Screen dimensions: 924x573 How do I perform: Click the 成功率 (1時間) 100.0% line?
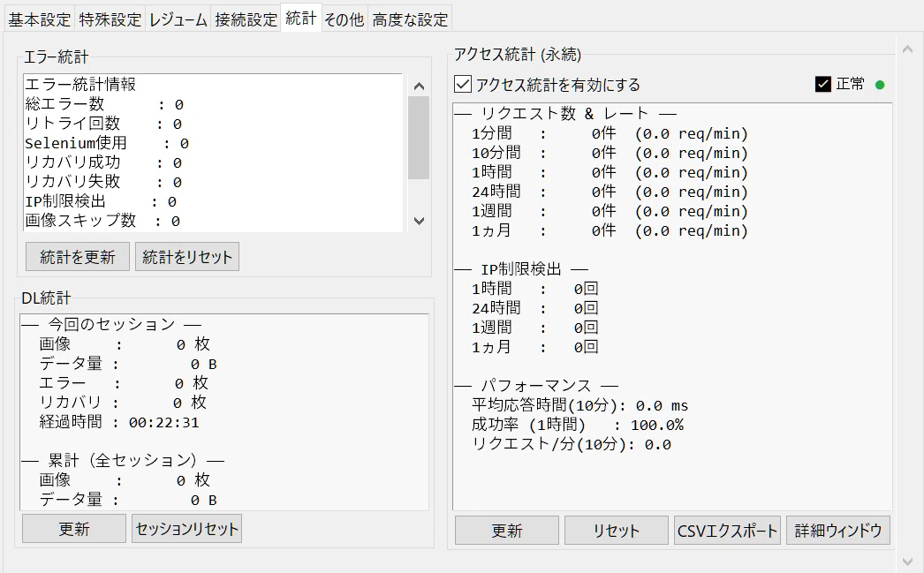[x=578, y=426]
